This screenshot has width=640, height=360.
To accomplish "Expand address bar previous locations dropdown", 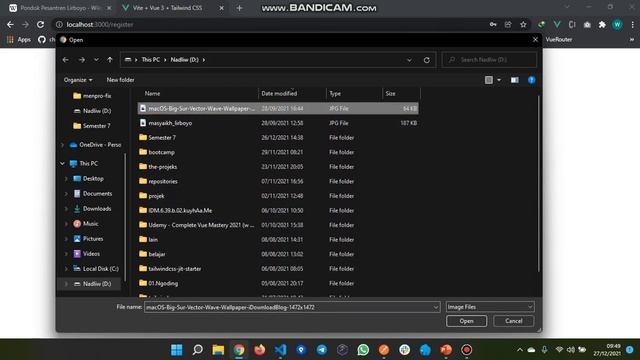I will click(409, 60).
